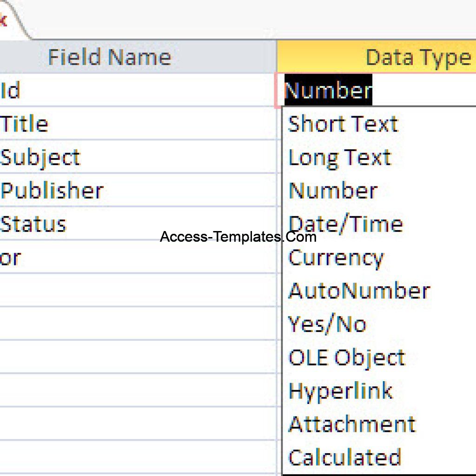This screenshot has height=476, width=476.
Task: Select Yes/No data type
Action: tap(326, 324)
